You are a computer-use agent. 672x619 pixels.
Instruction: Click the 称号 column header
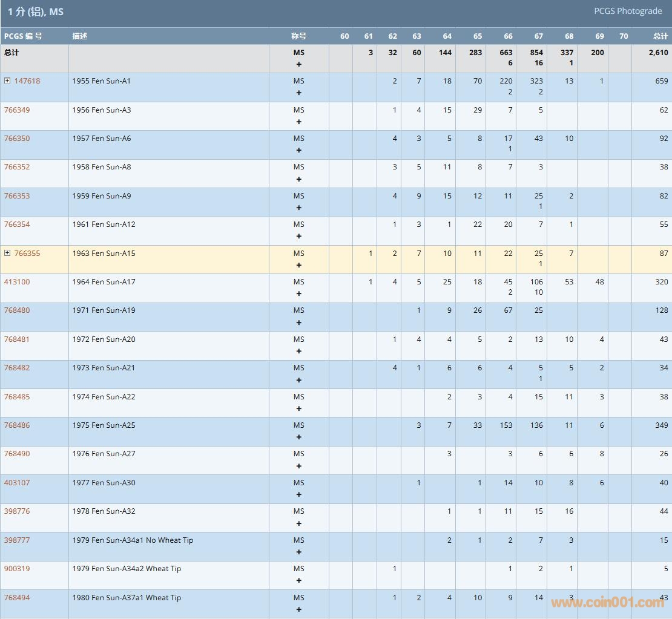pyautogui.click(x=298, y=36)
